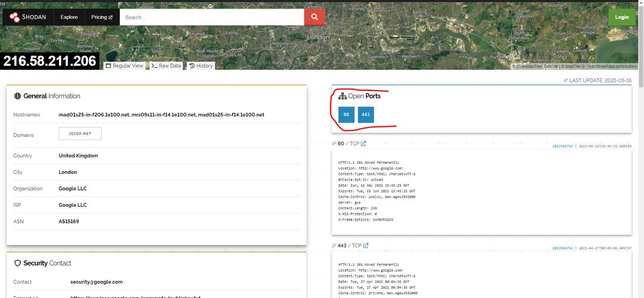Click the AS15169 ASN value

point(69,221)
